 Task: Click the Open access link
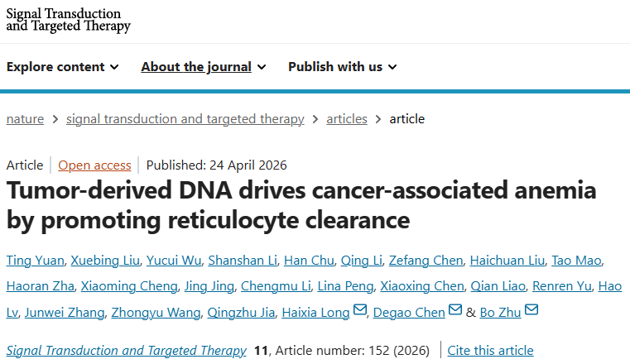click(94, 165)
